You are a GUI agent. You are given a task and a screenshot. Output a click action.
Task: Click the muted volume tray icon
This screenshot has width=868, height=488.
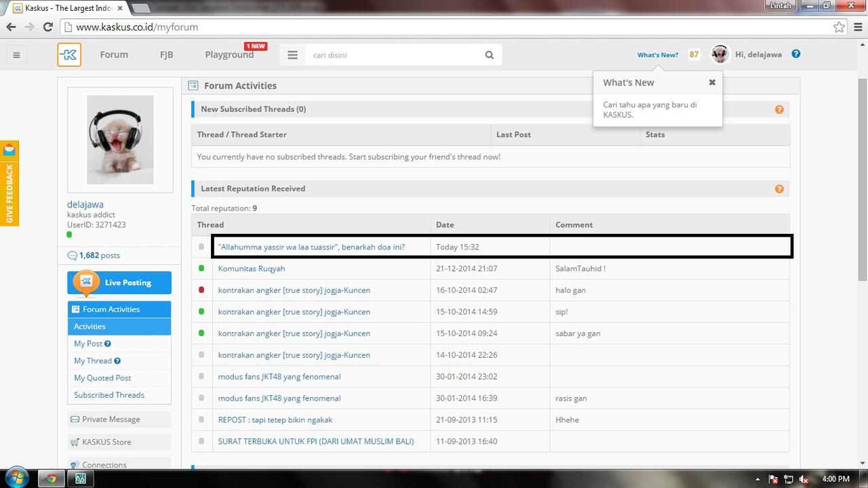pyautogui.click(x=804, y=479)
